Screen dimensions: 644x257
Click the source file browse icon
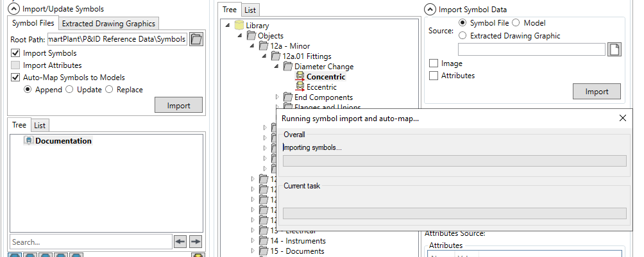614,49
